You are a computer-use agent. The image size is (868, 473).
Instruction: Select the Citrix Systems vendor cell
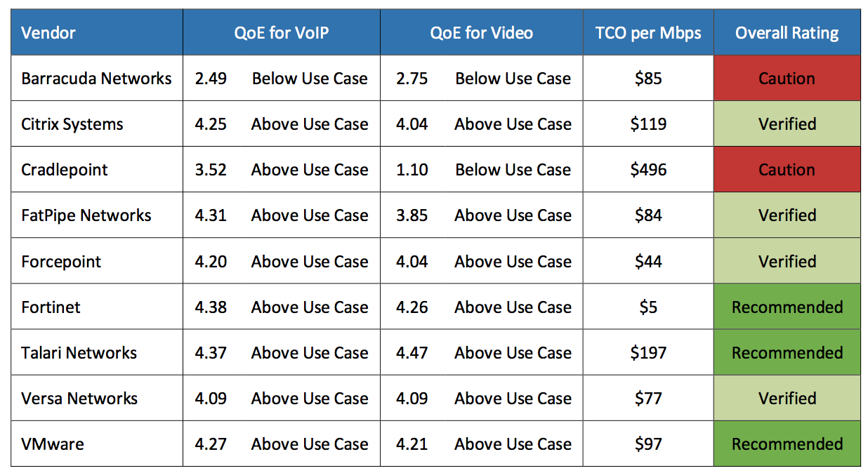72,124
